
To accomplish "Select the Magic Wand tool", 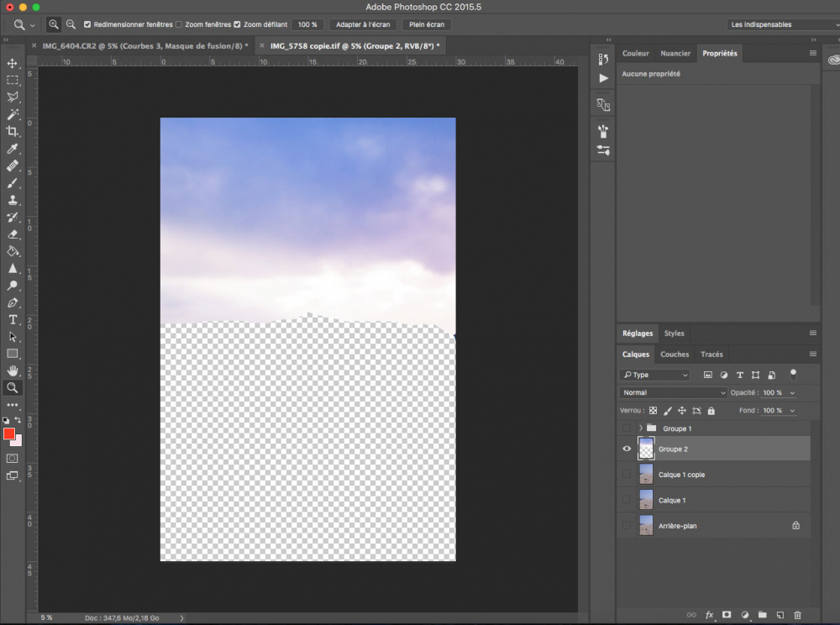I will [x=13, y=114].
